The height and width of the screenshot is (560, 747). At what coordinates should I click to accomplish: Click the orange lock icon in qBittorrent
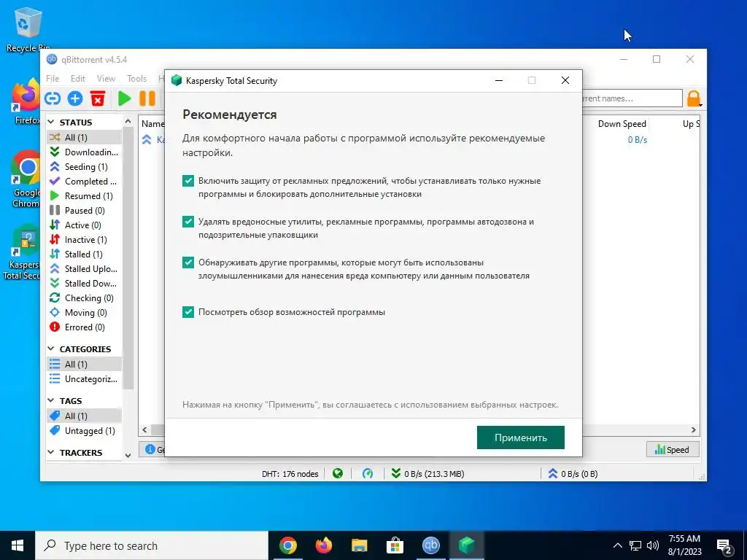[694, 98]
